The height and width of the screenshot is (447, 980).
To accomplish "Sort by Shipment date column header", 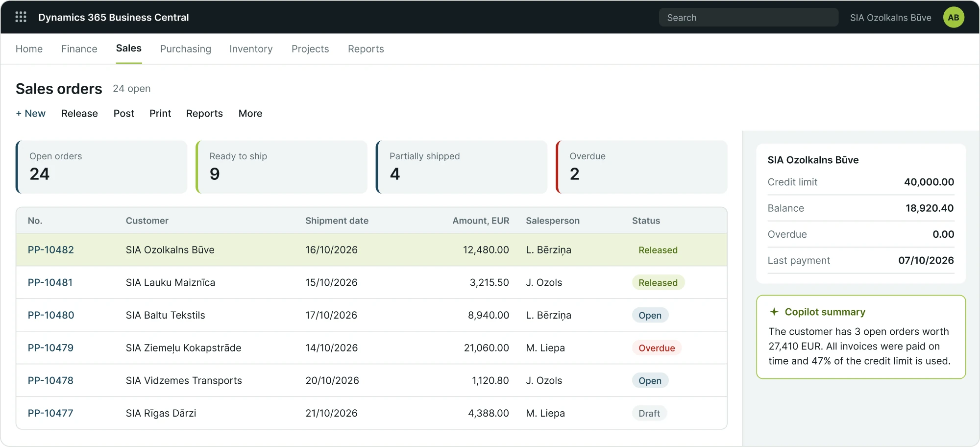I will click(x=337, y=221).
